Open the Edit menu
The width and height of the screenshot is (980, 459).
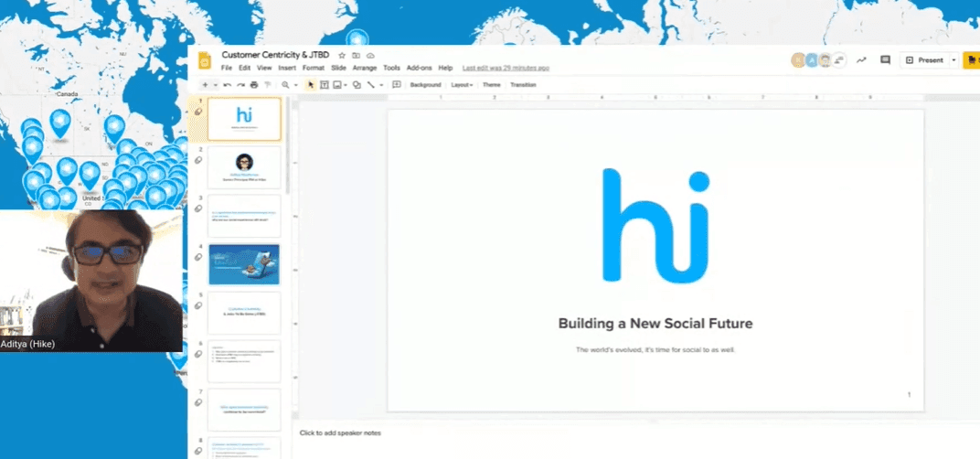(x=244, y=68)
